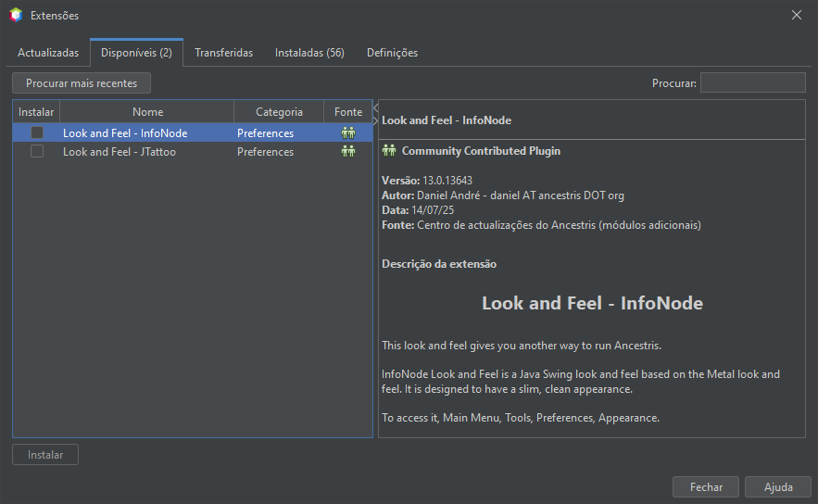The width and height of the screenshot is (818, 504).
Task: Sort list by Categoria column header
Action: (279, 112)
